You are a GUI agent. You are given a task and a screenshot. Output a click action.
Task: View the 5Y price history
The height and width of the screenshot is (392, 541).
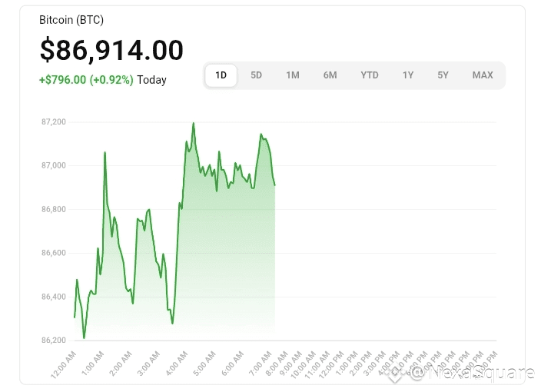coord(443,75)
